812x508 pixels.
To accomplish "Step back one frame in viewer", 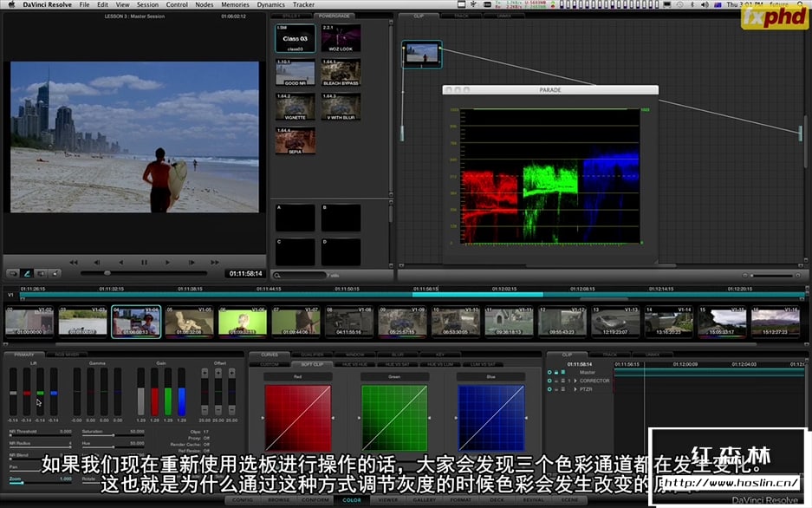I will [97, 263].
